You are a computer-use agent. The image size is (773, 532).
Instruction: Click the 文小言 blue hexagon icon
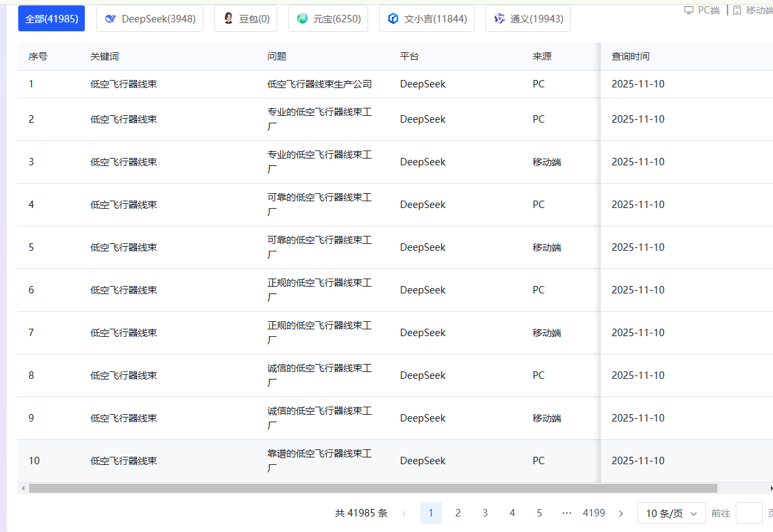[x=393, y=19]
